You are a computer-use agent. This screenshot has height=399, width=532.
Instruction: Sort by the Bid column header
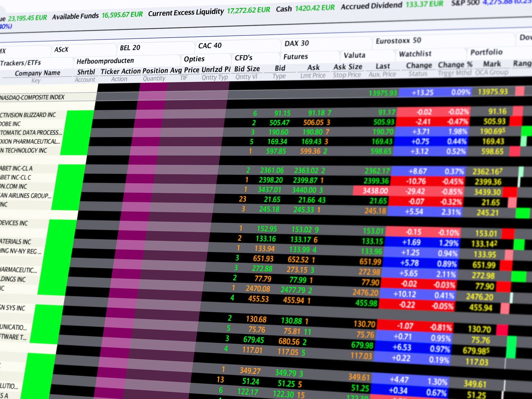(x=280, y=68)
